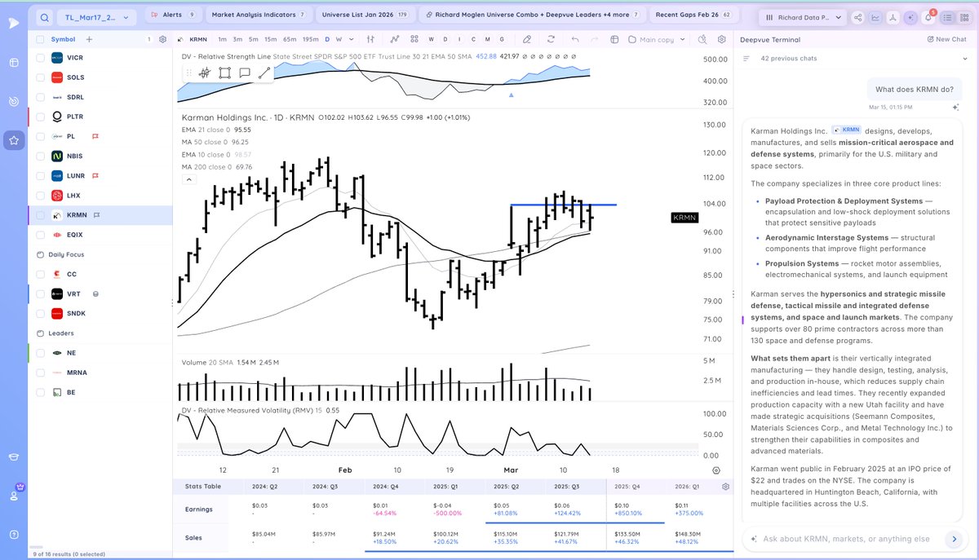This screenshot has height=560, width=979.
Task: Click the undo arrow in chart toolbar
Action: pos(574,39)
